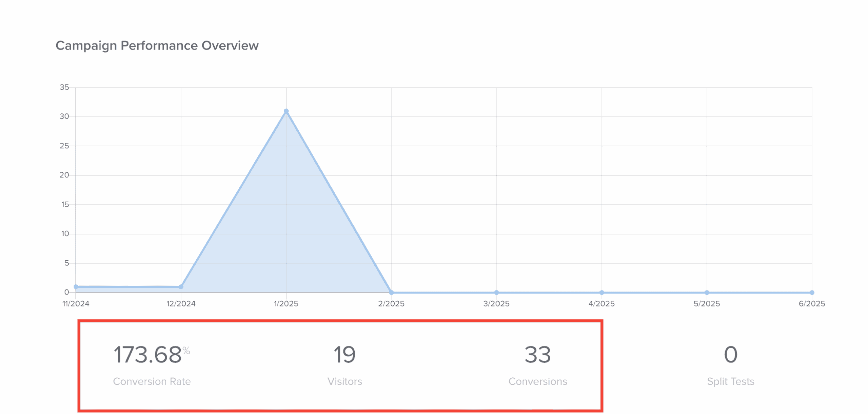This screenshot has height=414, width=868.
Task: Click the 19 visitors value
Action: tap(344, 355)
